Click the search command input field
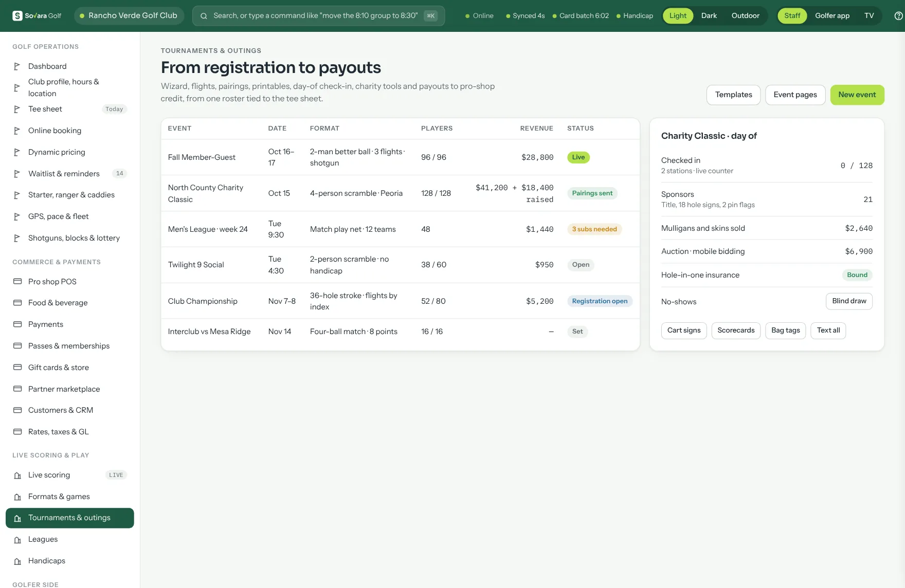The width and height of the screenshot is (905, 588). pos(318,16)
